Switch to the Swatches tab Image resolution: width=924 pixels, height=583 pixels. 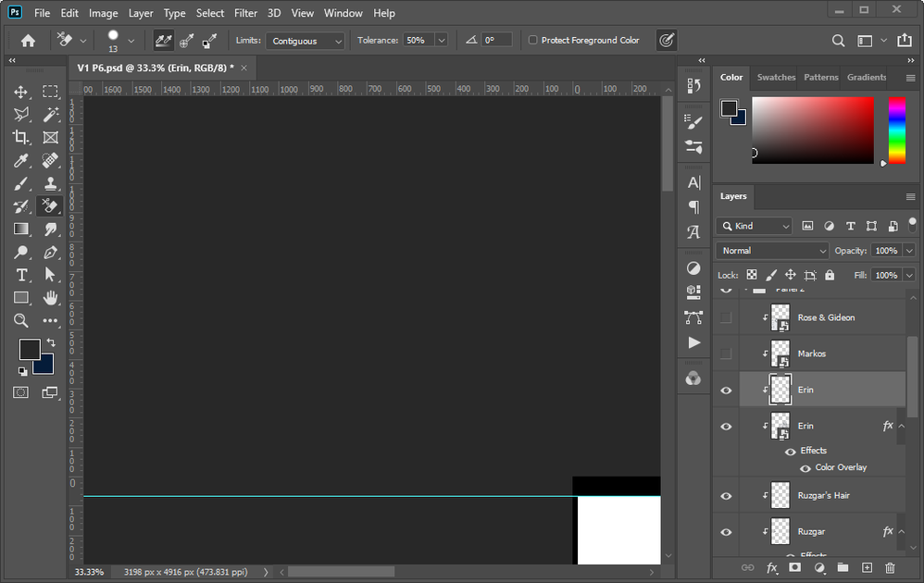[776, 78]
